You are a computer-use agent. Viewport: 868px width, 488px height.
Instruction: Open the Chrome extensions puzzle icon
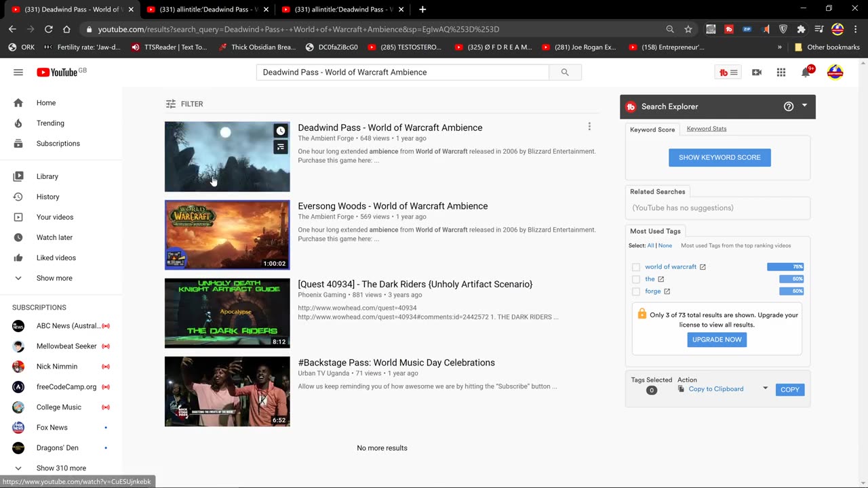[801, 29]
